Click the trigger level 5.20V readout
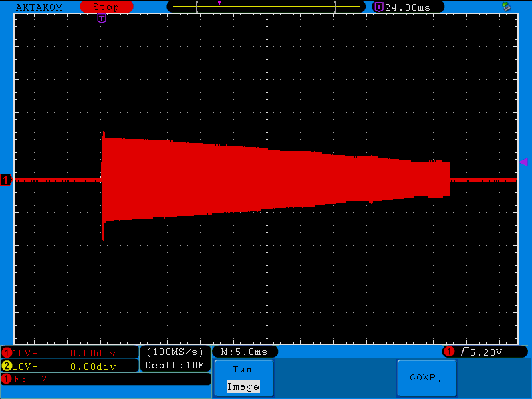 485,352
